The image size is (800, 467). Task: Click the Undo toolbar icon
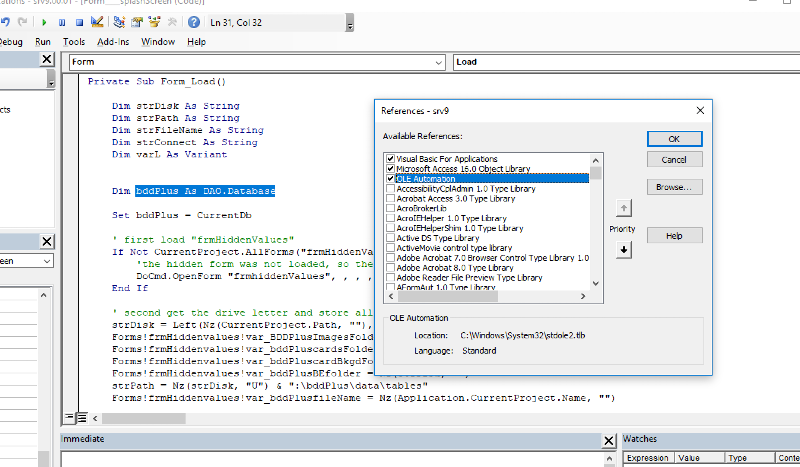point(5,22)
